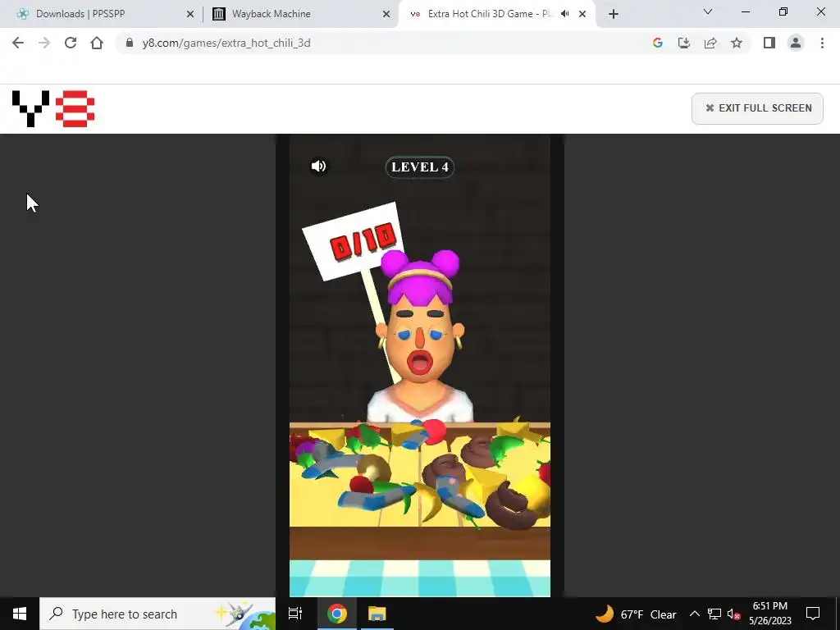840x630 pixels.
Task: Bookmark this page with star
Action: (x=737, y=43)
